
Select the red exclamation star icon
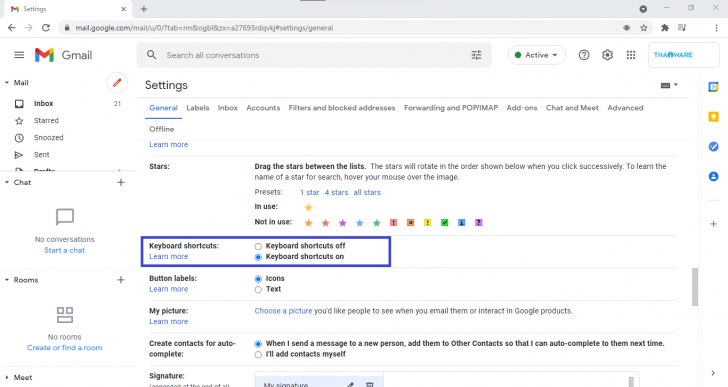tap(393, 223)
